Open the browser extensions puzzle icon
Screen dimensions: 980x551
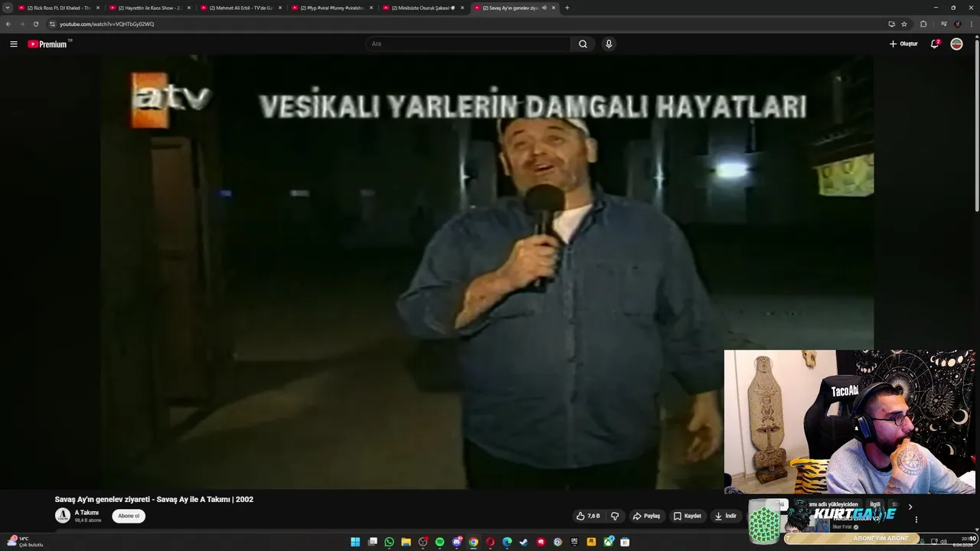point(923,24)
